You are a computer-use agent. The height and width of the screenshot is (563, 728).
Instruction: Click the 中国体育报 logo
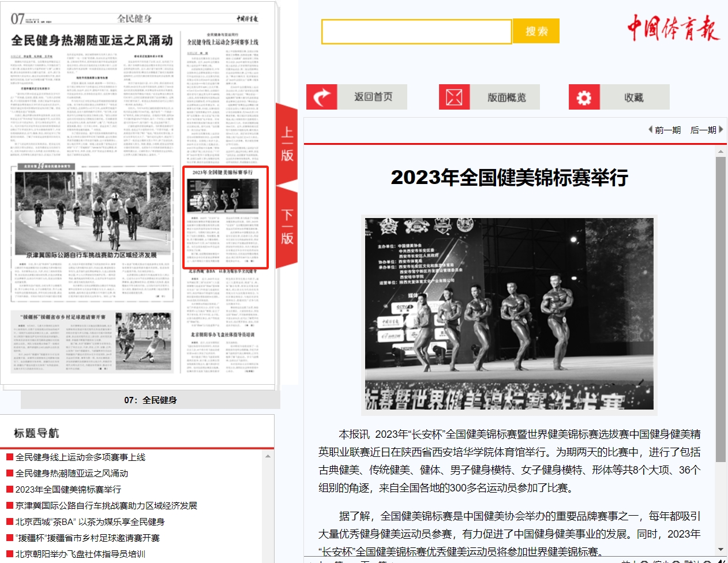[x=673, y=28]
